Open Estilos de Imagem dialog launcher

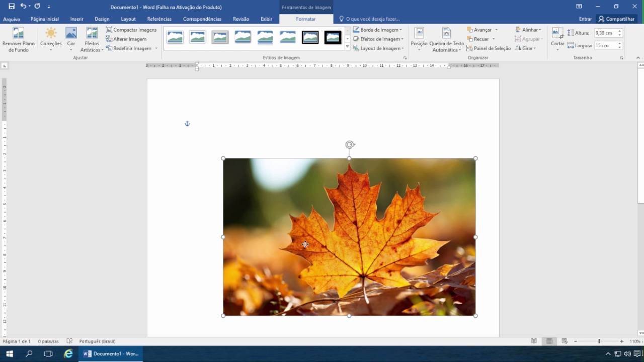point(405,58)
